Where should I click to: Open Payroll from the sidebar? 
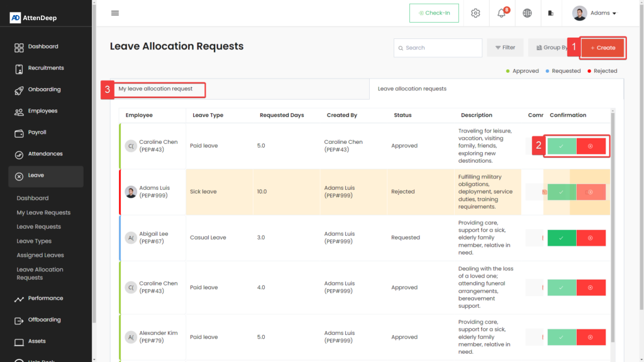click(x=37, y=133)
